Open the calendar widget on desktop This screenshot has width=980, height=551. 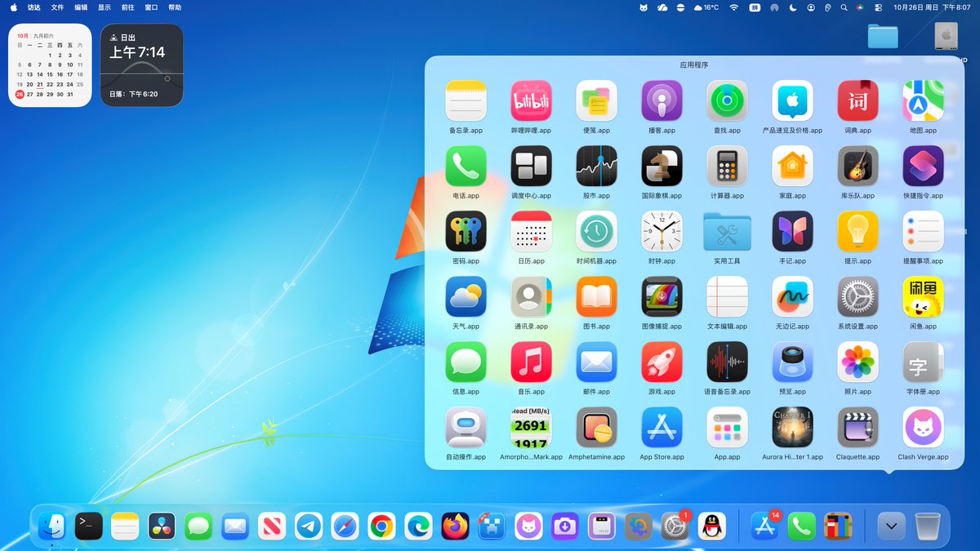[50, 65]
